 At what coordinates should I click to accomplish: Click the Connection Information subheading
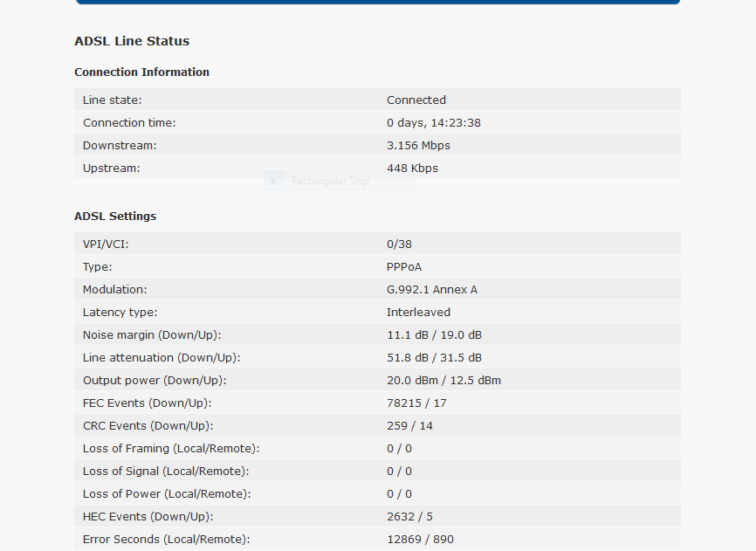(141, 72)
